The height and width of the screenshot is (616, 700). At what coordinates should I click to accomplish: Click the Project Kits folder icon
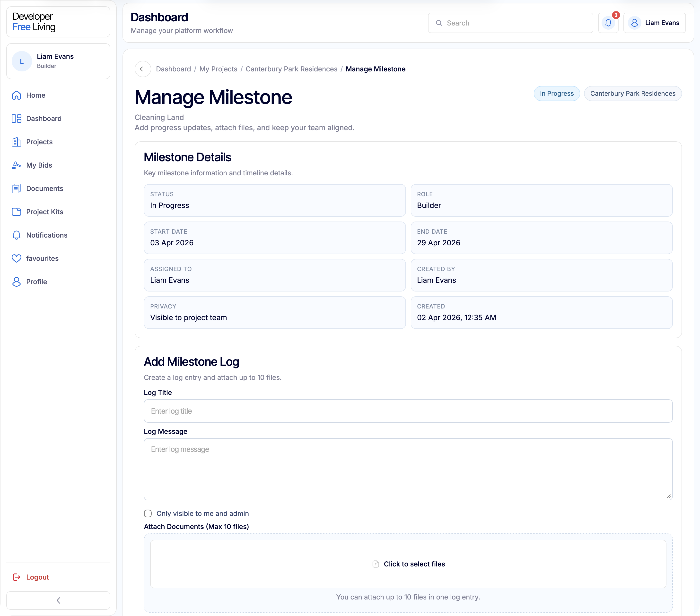pyautogui.click(x=17, y=212)
